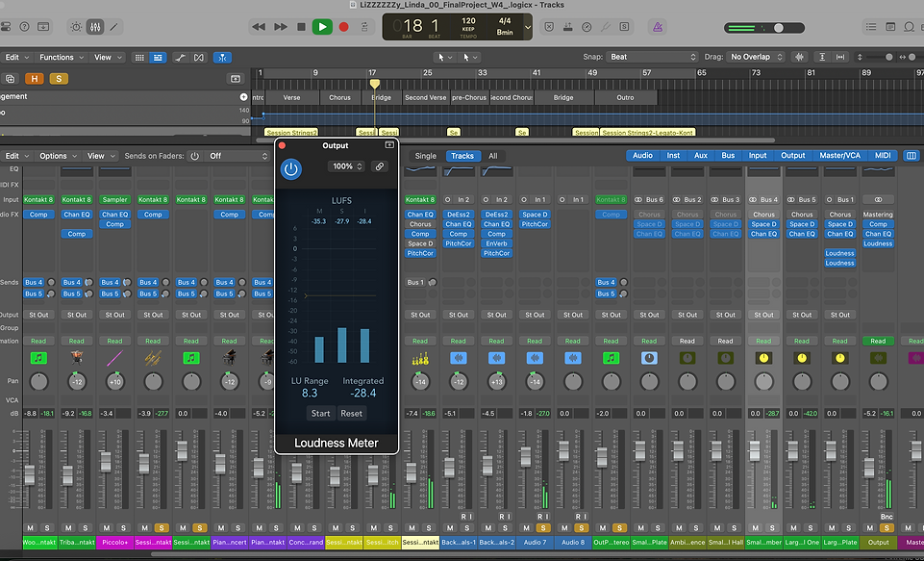Click the pan knob on the Audio 8 channel
Viewport: 924px width, 561px height.
click(x=573, y=382)
